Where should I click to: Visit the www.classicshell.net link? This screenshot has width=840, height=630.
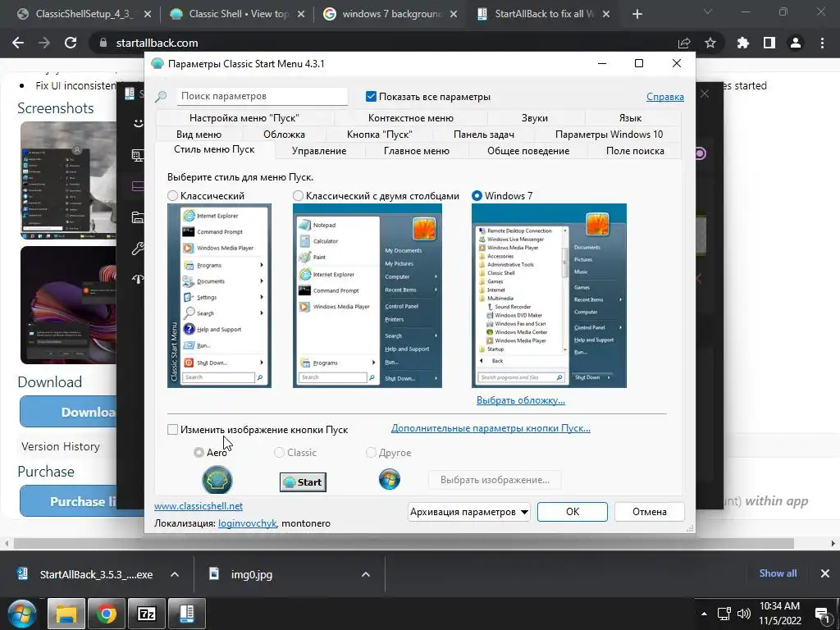point(199,505)
